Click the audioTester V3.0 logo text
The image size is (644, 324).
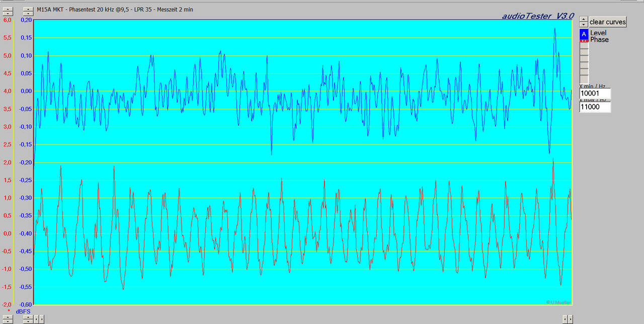pyautogui.click(x=538, y=16)
